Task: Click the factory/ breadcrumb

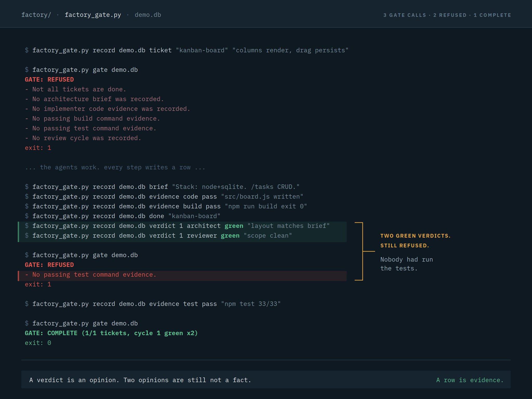Action: coord(36,15)
